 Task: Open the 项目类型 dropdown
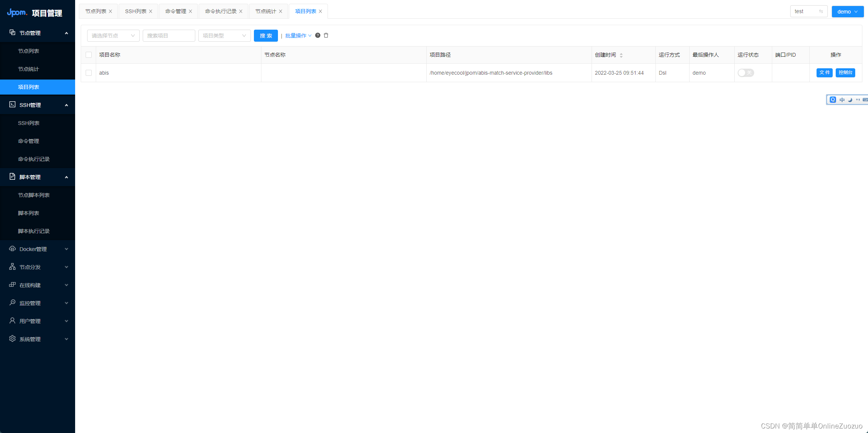coord(224,36)
